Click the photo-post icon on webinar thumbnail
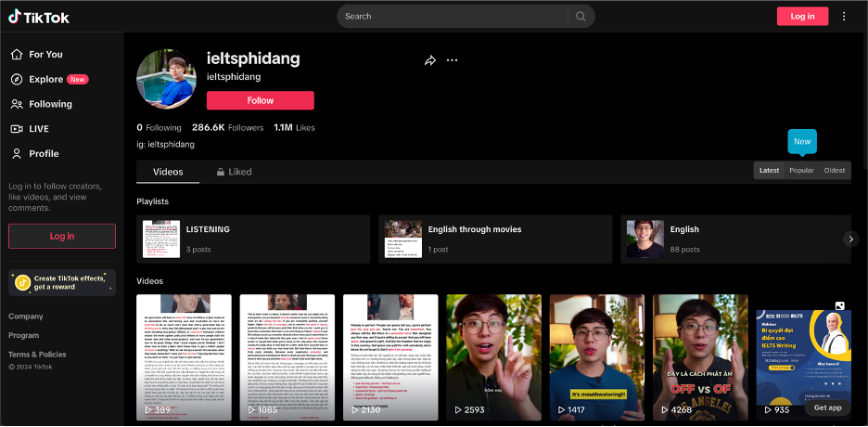The height and width of the screenshot is (427, 868). pyautogui.click(x=840, y=305)
